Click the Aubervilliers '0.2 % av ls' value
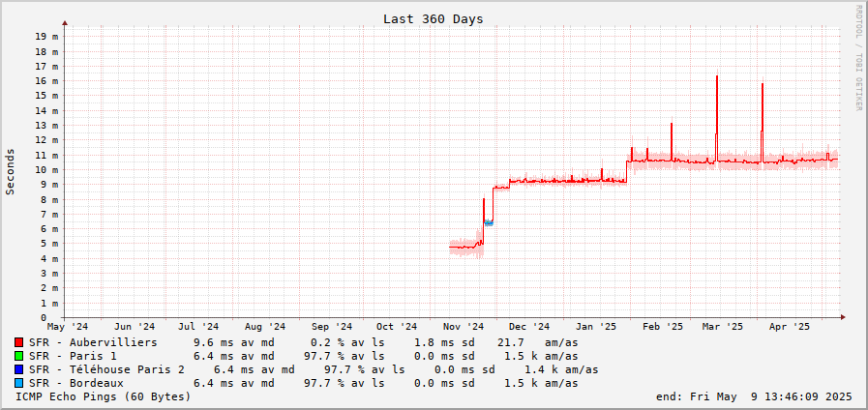The width and height of the screenshot is (868, 410). click(347, 342)
